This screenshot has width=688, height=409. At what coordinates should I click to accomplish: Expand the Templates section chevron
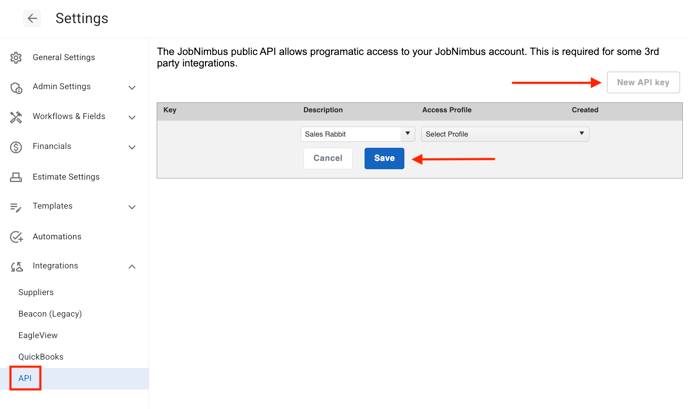(132, 207)
